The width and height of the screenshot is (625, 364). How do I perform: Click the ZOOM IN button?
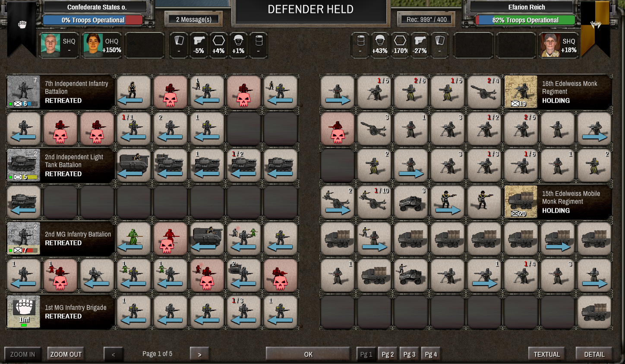[x=23, y=354]
